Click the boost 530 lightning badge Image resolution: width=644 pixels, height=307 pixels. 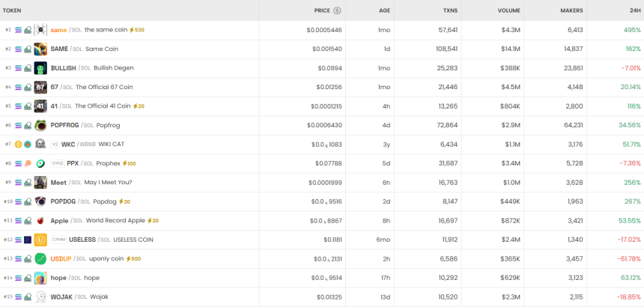click(x=137, y=30)
